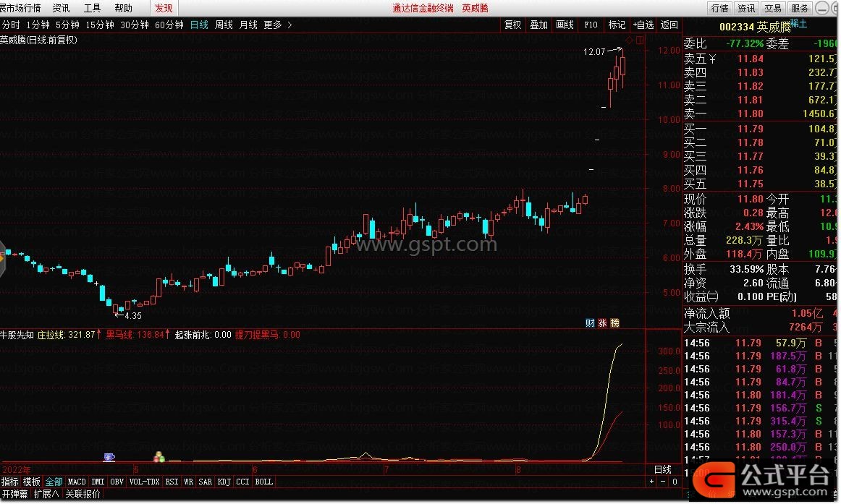Open the 资讯 menu in the menu bar
841x504 pixels.
tap(61, 8)
